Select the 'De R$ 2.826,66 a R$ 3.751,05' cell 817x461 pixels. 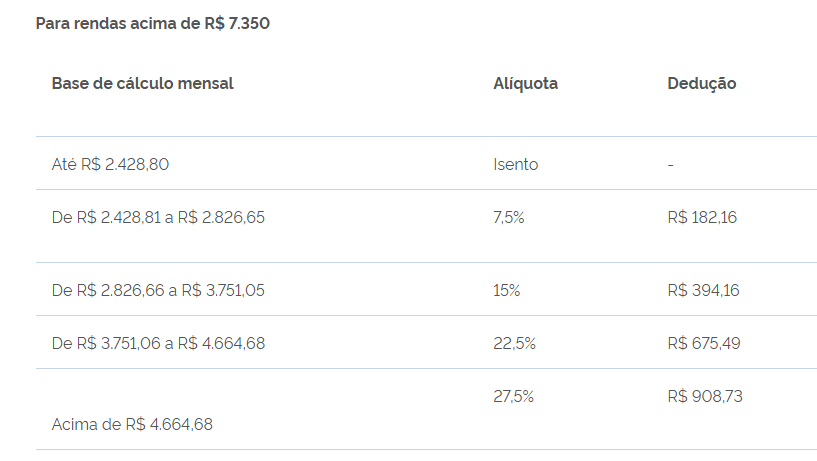coord(158,290)
